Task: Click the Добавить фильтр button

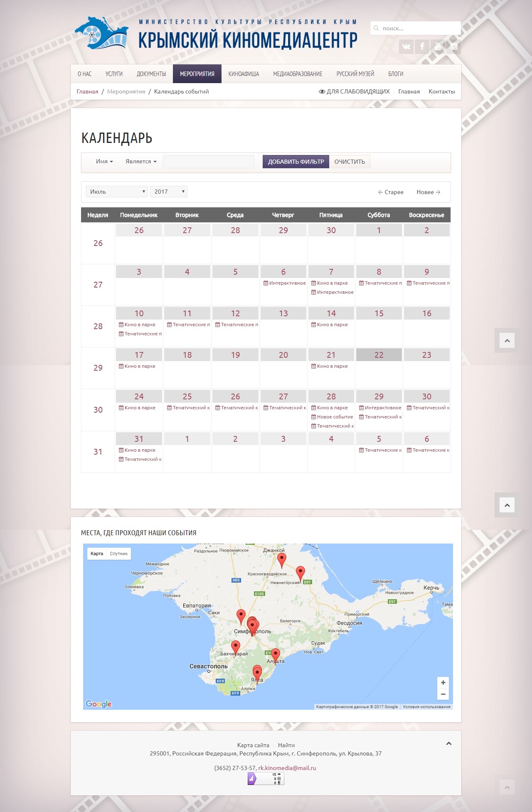Action: pos(296,162)
